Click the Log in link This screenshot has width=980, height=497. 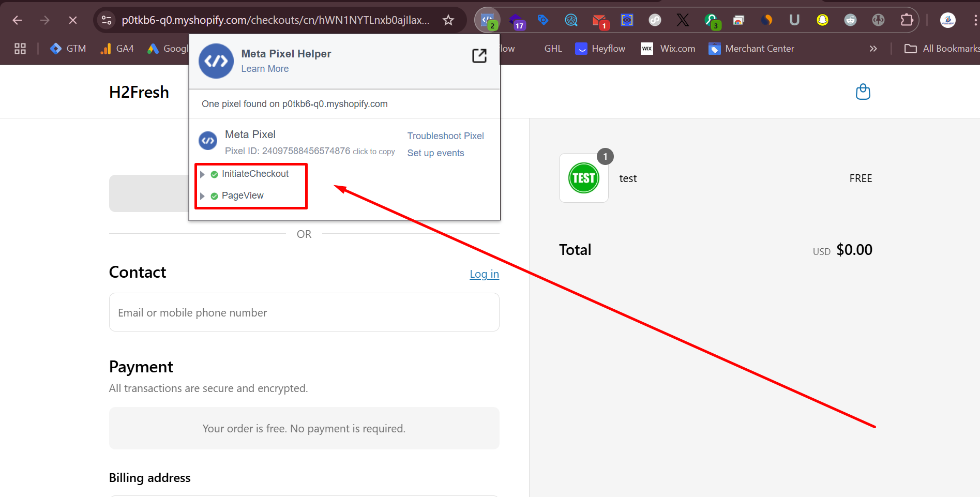point(484,274)
